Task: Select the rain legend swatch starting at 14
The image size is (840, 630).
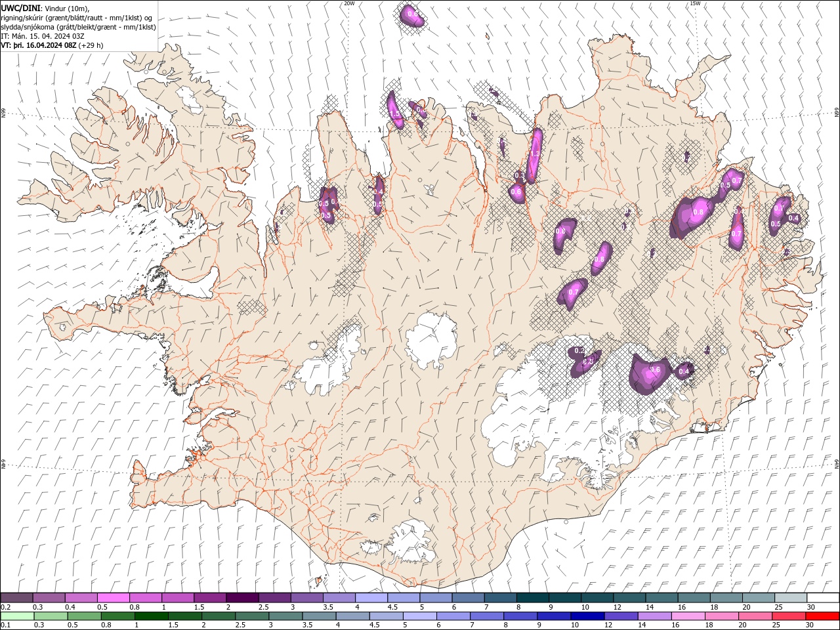Action: (654, 616)
